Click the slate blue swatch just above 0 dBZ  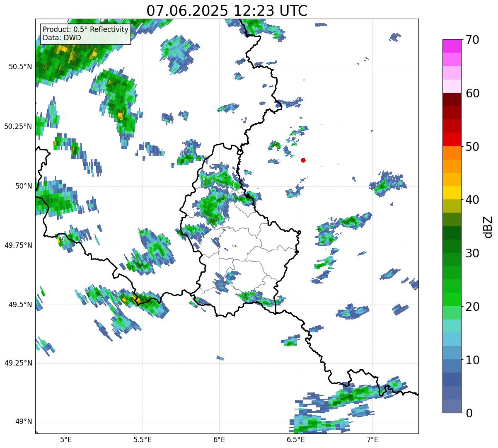pos(452,406)
